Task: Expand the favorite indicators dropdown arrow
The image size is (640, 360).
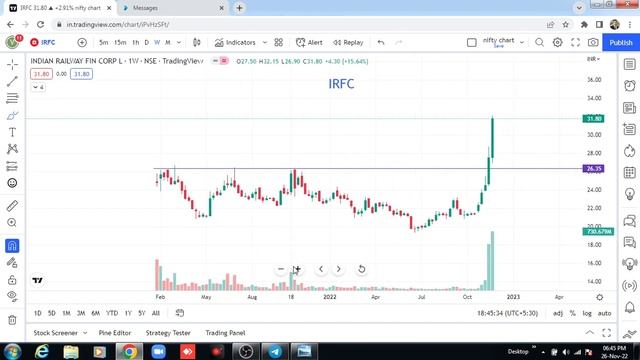Action: coord(264,42)
